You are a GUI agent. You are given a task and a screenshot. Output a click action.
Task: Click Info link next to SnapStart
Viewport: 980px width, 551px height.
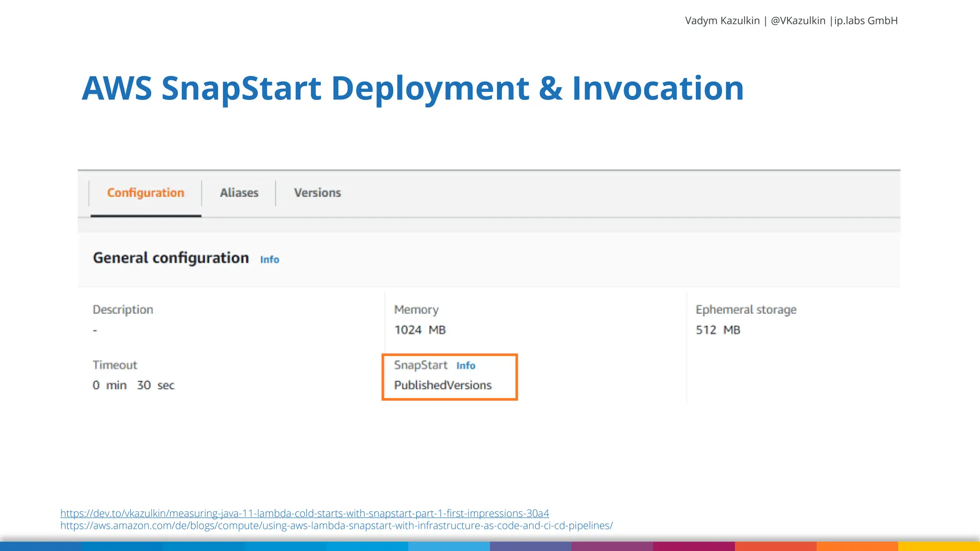[466, 366]
